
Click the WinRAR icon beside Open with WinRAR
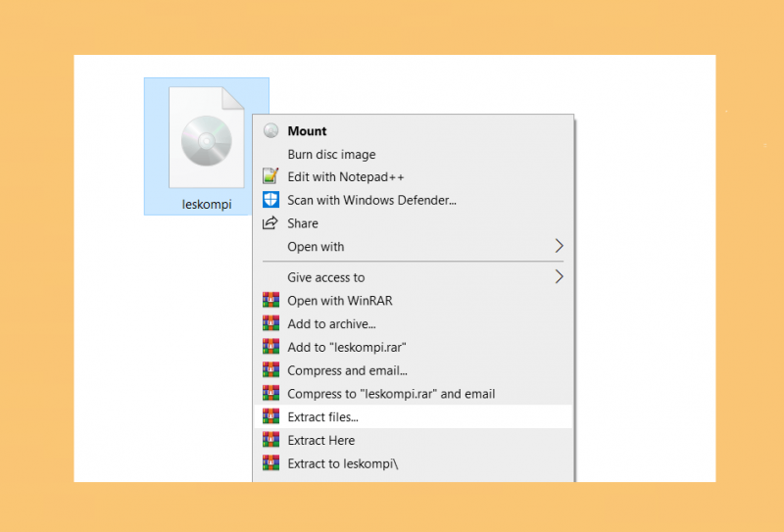click(270, 300)
